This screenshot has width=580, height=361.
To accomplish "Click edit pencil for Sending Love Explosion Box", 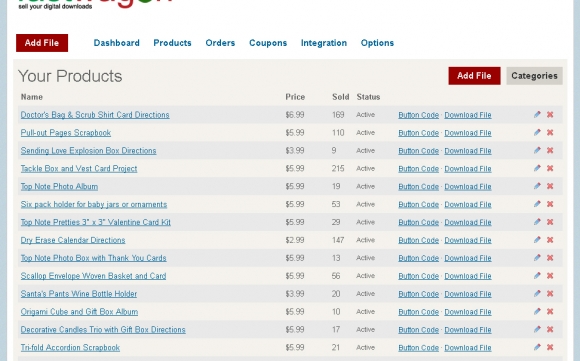I will (x=537, y=151).
